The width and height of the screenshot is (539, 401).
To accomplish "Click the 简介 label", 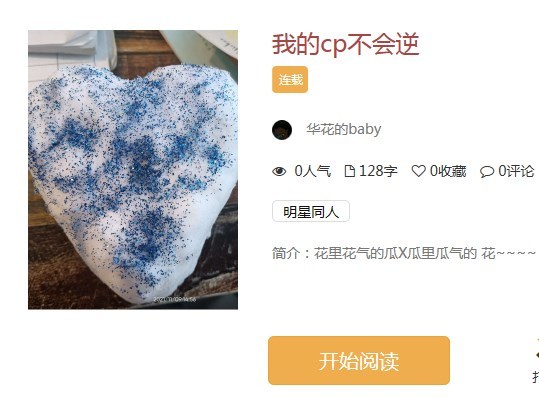I will 286,253.
